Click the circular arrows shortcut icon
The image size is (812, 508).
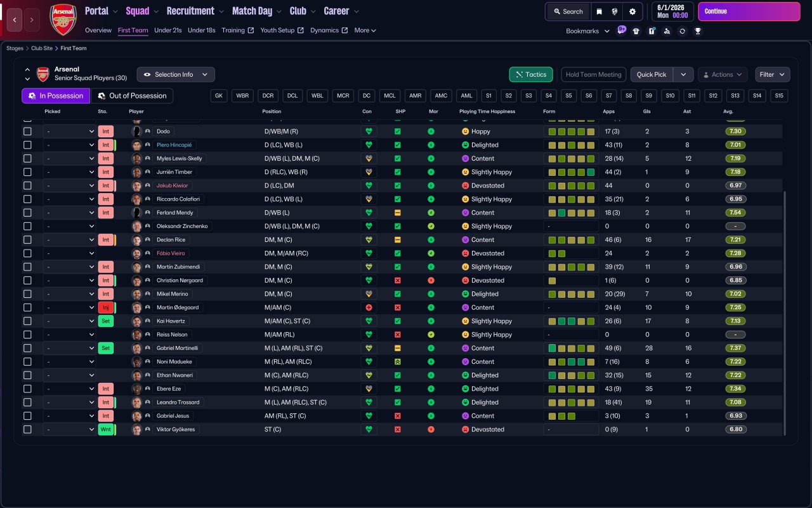(x=682, y=31)
